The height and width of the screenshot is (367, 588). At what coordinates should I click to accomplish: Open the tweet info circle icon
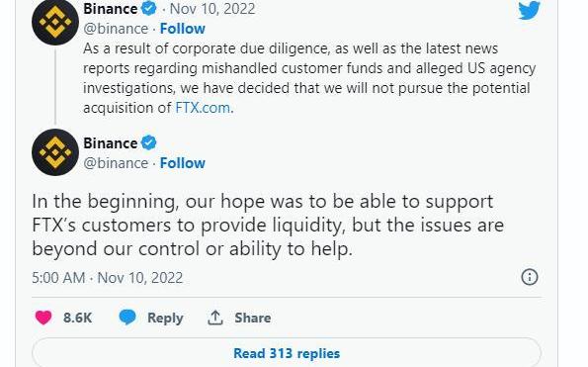(530, 277)
